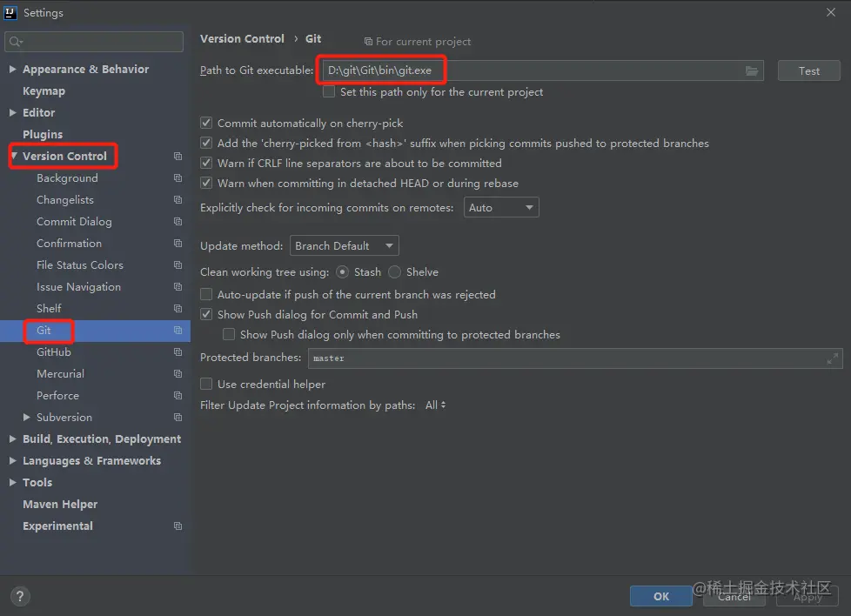
Task: Click the settings search box
Action: (x=94, y=42)
